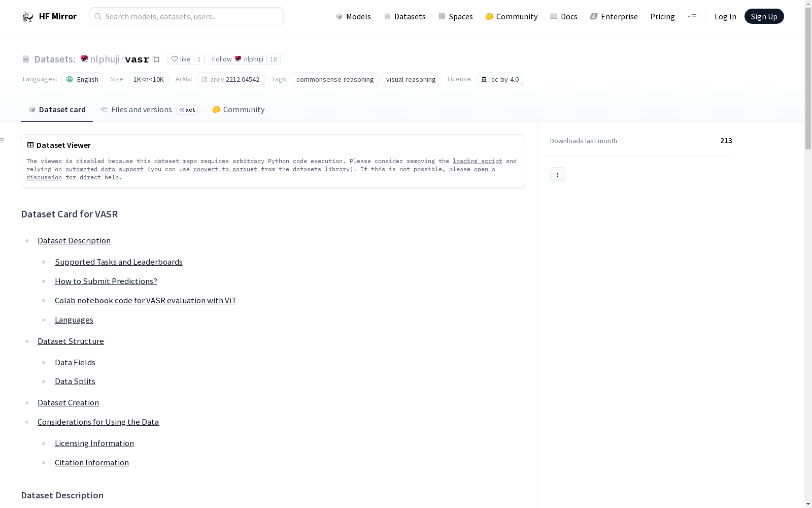Open the table of contents sidebar icon
This screenshot has width=812, height=508.
pyautogui.click(x=3, y=140)
